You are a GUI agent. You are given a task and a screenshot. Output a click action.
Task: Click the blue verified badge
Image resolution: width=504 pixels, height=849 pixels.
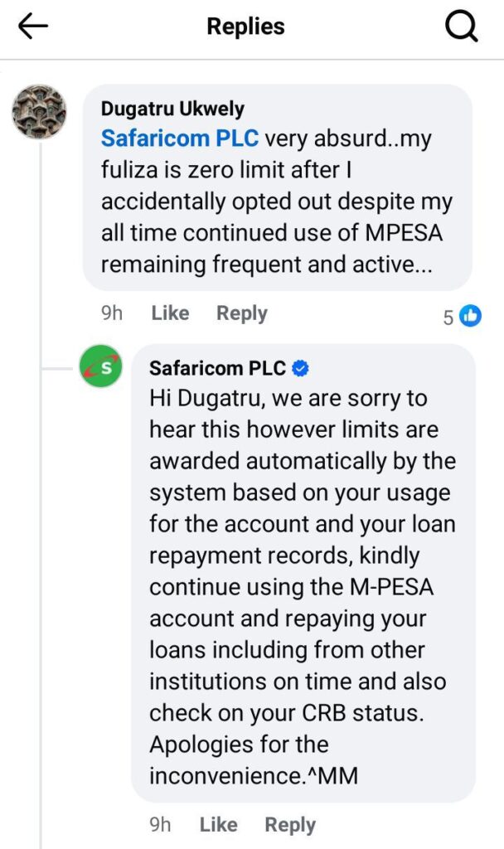302,368
